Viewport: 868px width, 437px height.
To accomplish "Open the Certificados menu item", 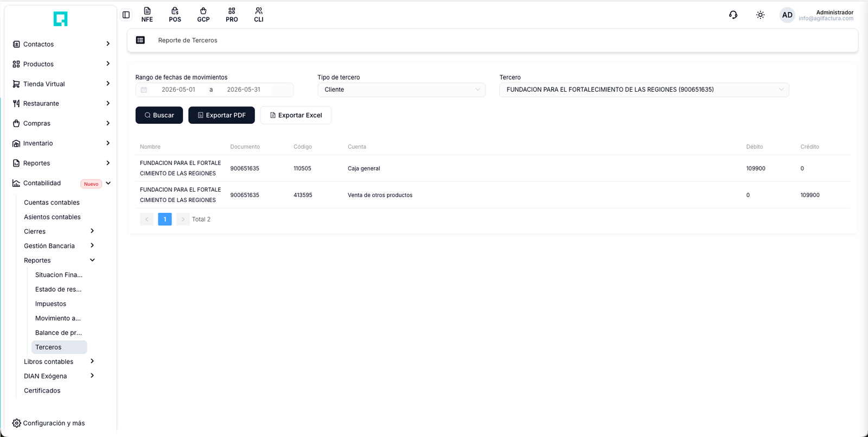I will tap(42, 390).
